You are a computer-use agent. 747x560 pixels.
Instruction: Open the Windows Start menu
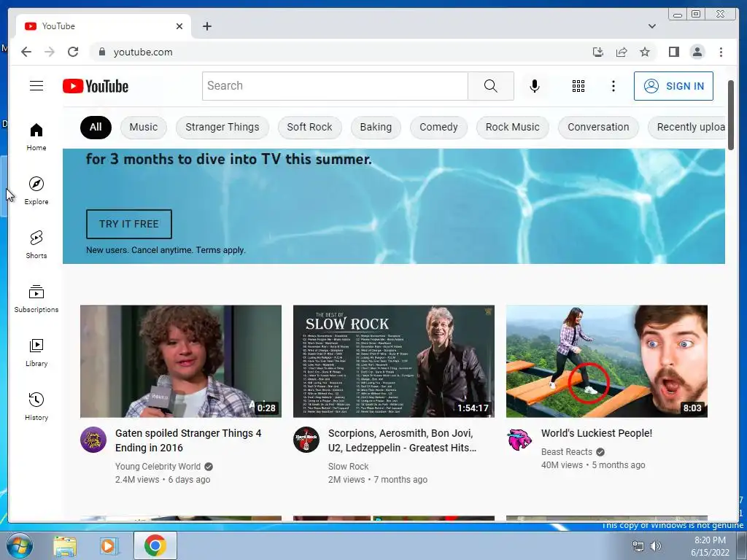tap(19, 545)
